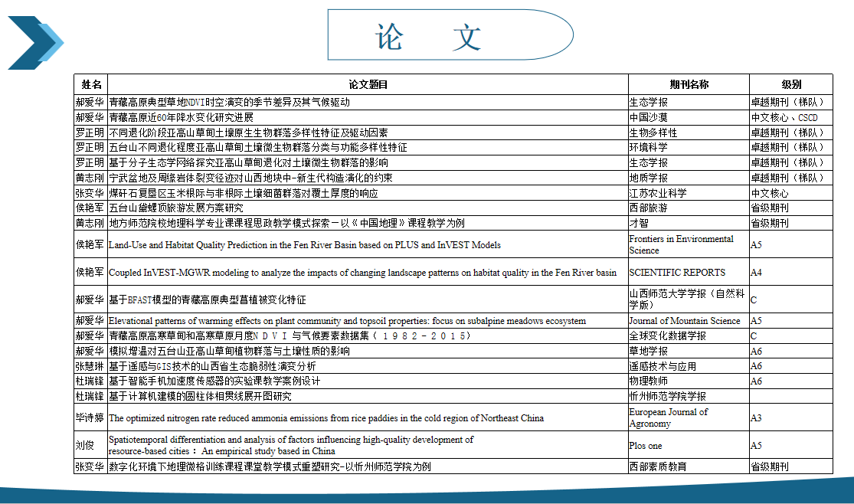Click the title beginning 地方师范院校地理科学专业
The image size is (854, 504).
click(287, 224)
